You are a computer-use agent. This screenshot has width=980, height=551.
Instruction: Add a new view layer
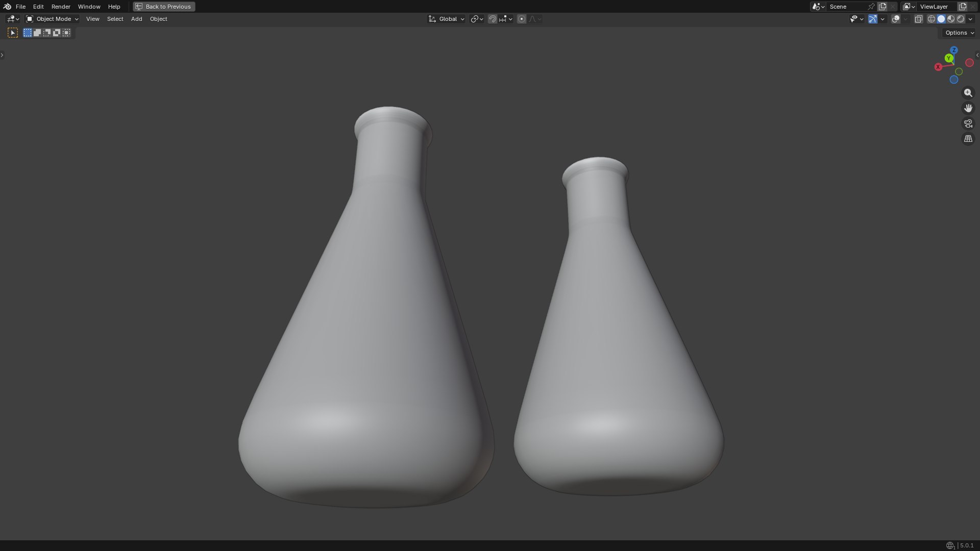(x=963, y=7)
